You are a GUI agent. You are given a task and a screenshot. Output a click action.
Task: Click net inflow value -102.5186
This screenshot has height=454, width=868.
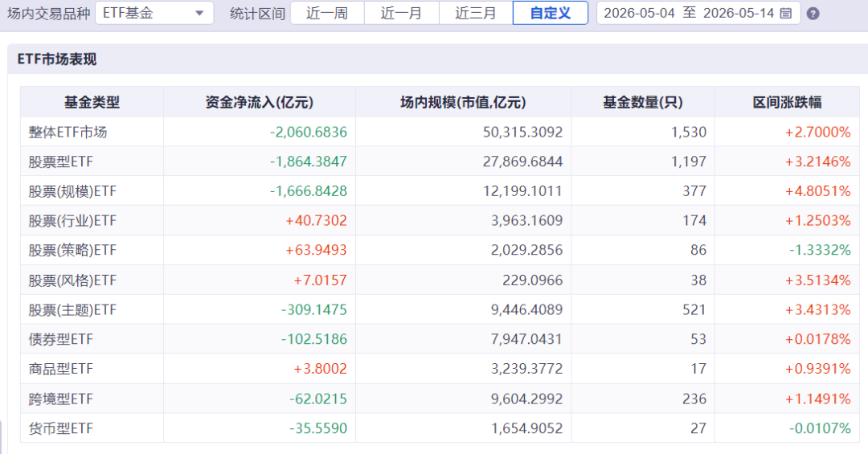click(314, 339)
